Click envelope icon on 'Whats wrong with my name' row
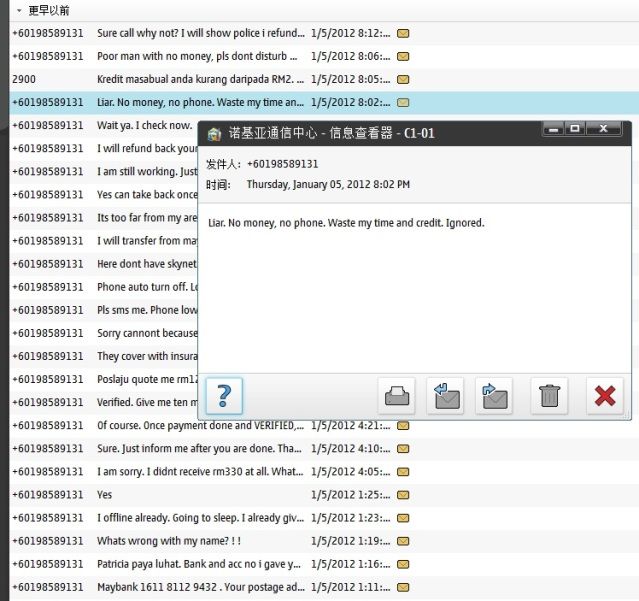 (403, 541)
